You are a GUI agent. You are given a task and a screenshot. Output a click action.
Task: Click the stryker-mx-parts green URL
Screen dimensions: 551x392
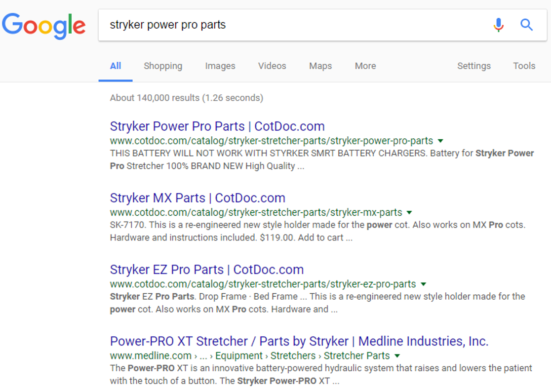[256, 212]
